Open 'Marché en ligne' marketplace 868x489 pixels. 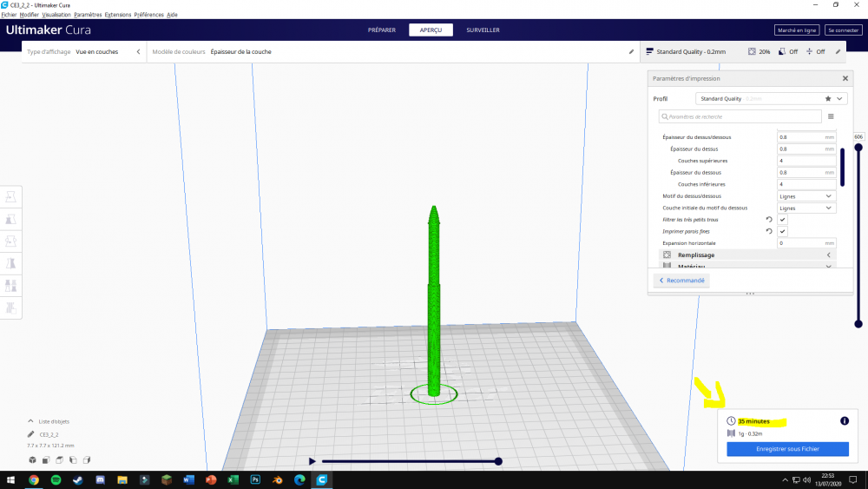[797, 30]
